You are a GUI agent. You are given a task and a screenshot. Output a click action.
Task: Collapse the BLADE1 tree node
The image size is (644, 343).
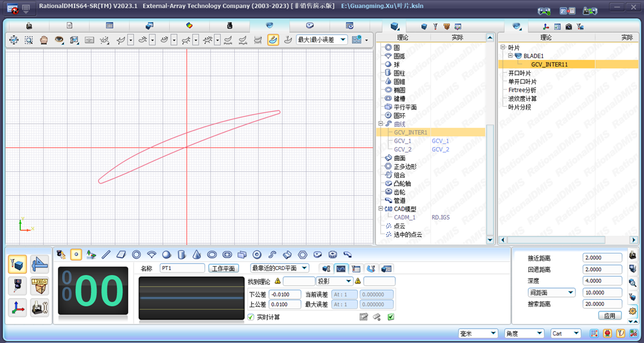[x=511, y=55]
